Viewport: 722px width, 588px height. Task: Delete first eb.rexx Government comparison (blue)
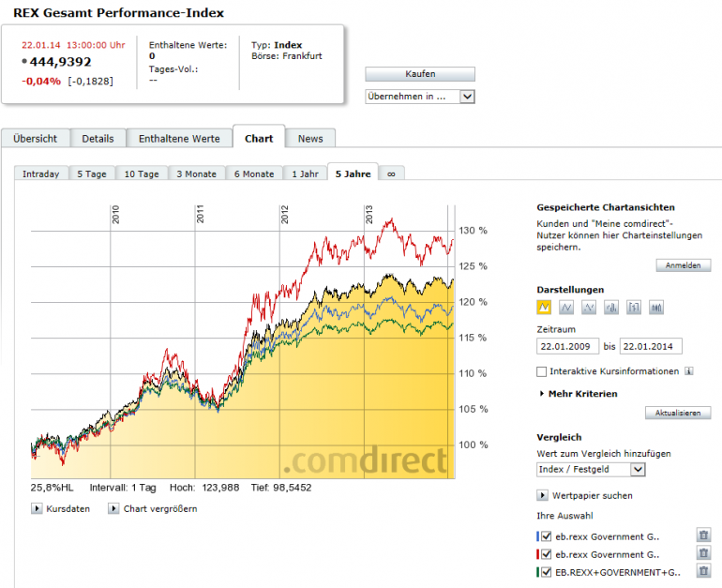coord(703,535)
